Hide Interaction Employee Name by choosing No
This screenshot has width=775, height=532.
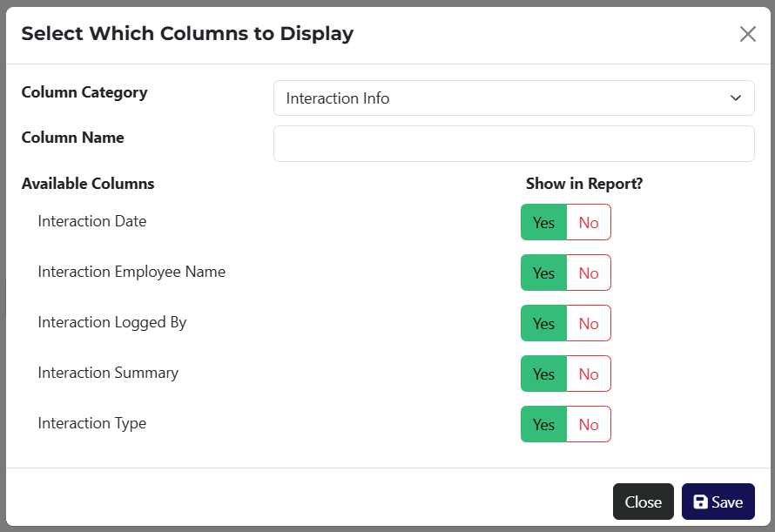589,273
